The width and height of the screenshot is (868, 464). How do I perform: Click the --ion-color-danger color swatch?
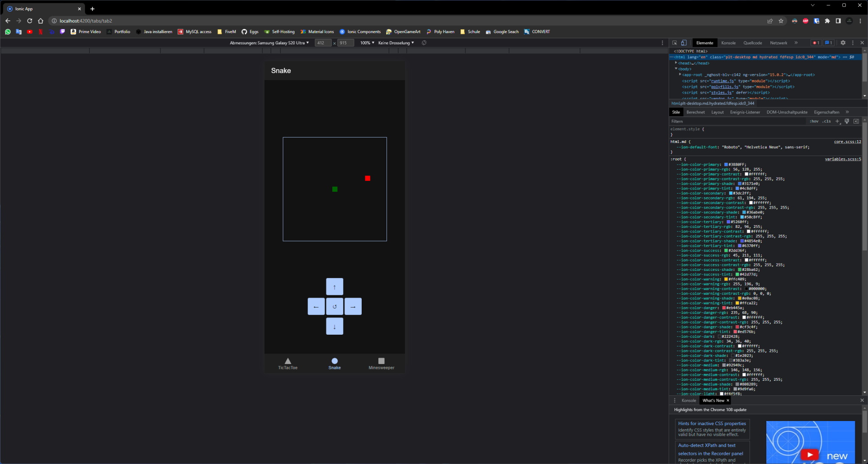pos(724,308)
